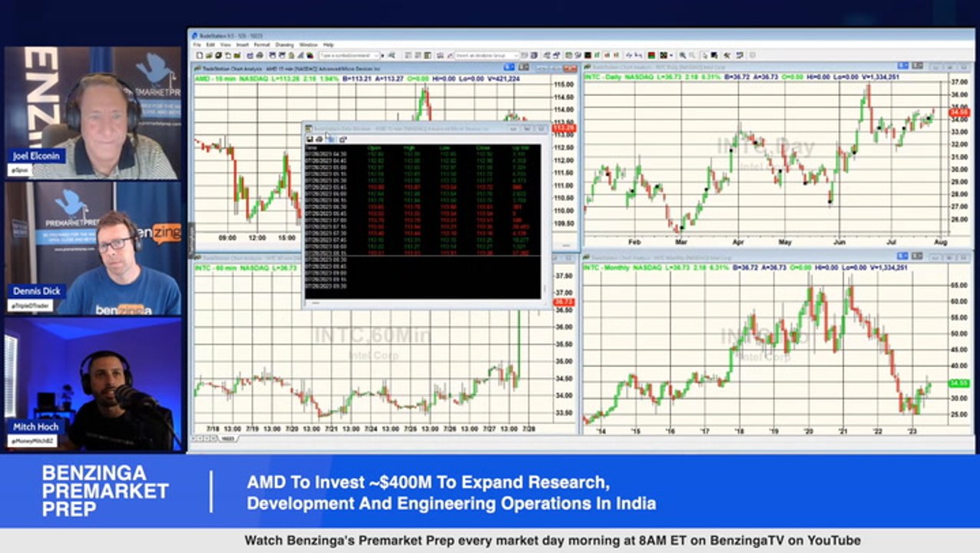Image resolution: width=980 pixels, height=553 pixels.
Task: Select Mitch Hoch's video thumbnail
Action: (x=93, y=384)
